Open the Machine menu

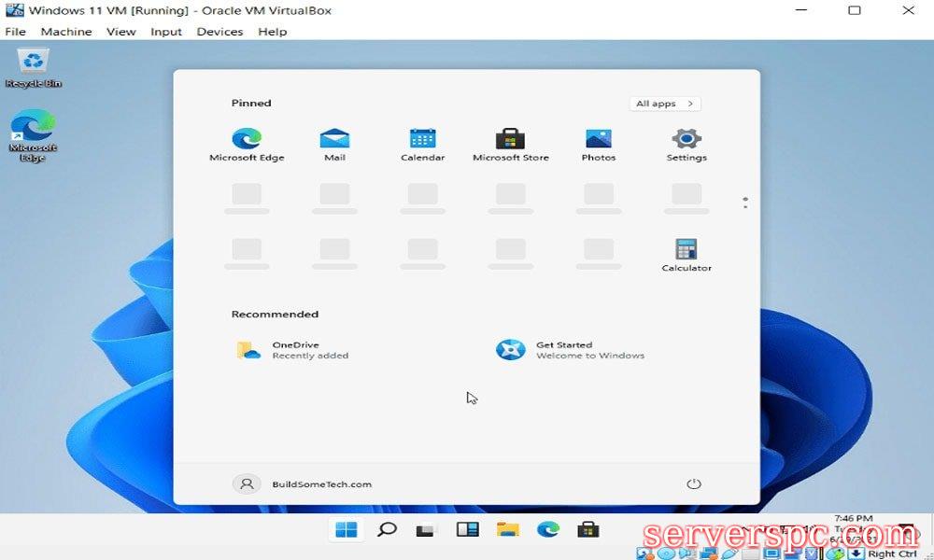tap(66, 32)
